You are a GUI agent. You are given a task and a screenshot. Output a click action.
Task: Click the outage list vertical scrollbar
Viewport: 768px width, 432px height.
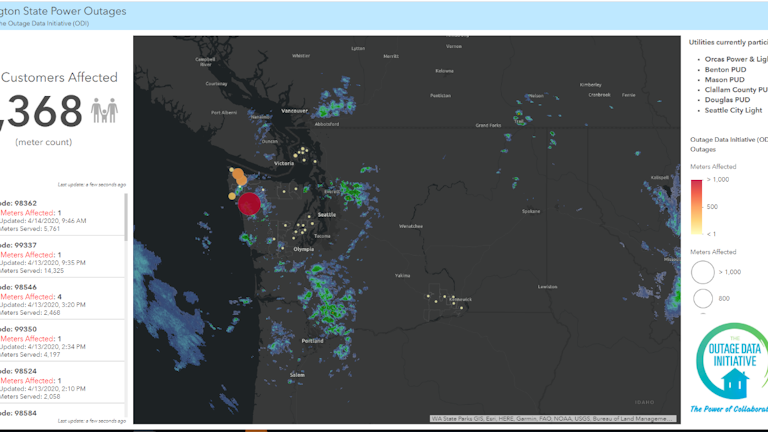pyautogui.click(x=127, y=215)
